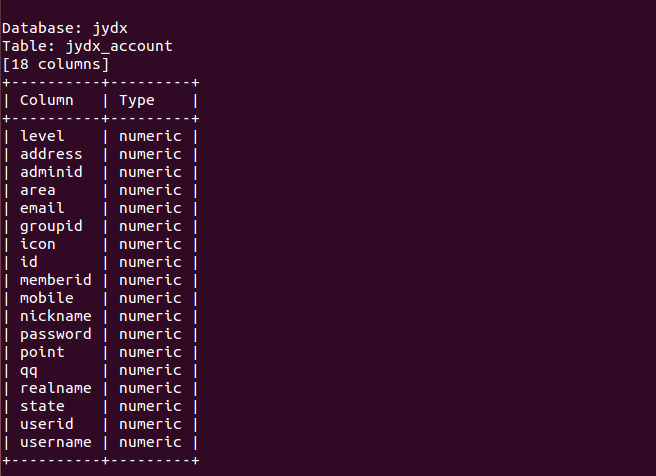Select the 'qq' column entry
The width and height of the screenshot is (656, 476).
click(x=29, y=371)
